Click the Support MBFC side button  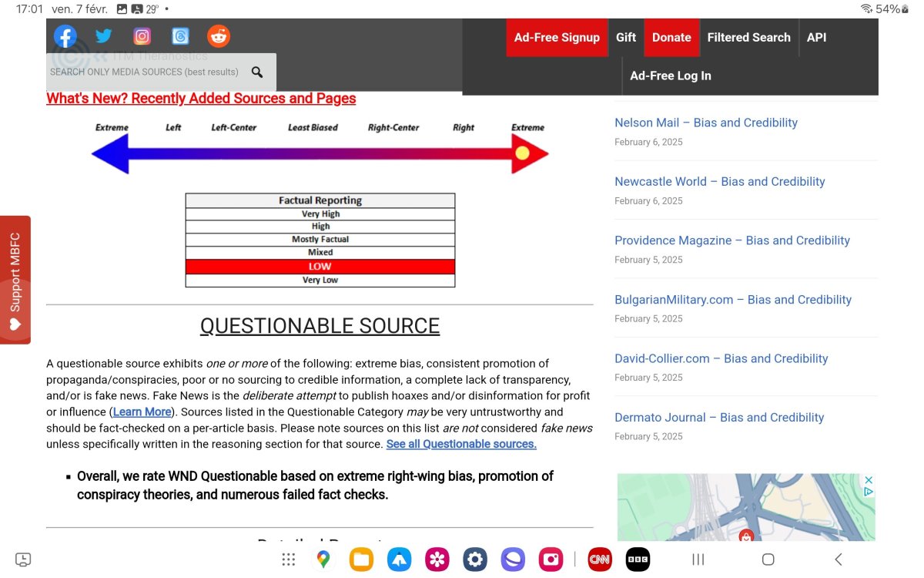pos(15,280)
